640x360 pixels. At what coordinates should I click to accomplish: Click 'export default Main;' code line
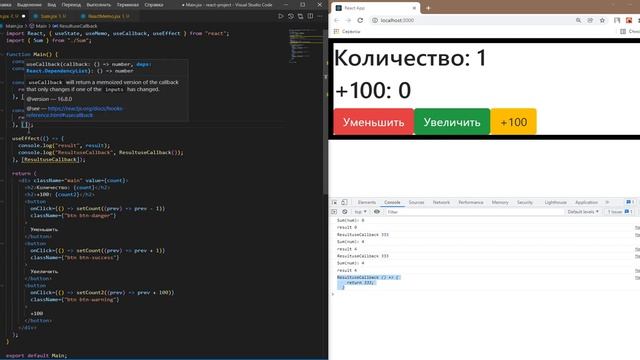(x=36, y=356)
